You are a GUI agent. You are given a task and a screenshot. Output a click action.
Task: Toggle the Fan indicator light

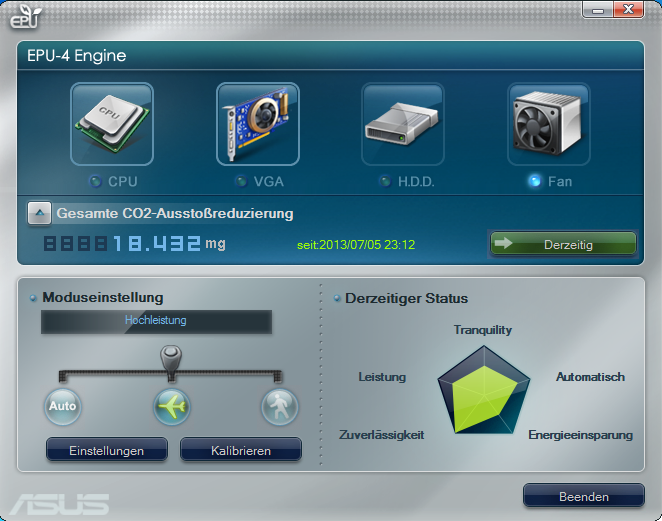(534, 181)
